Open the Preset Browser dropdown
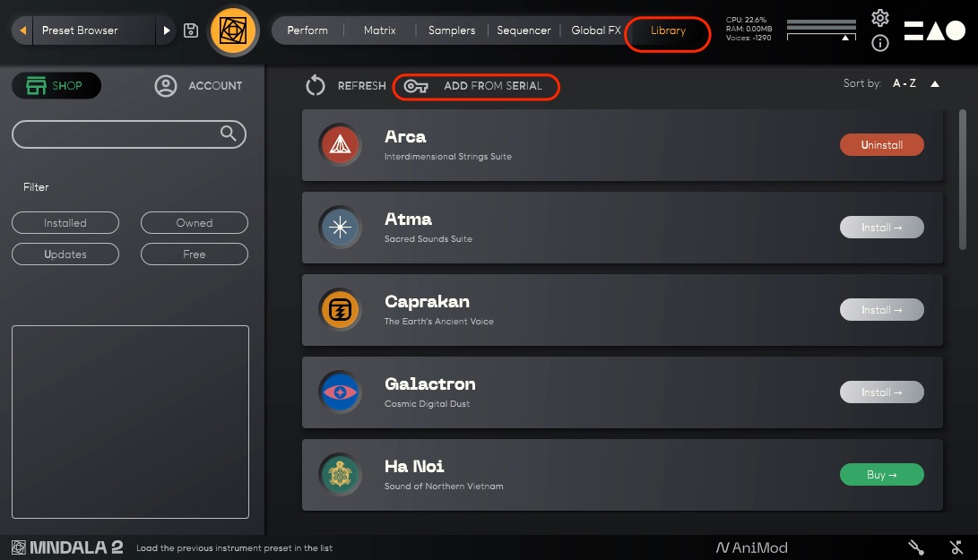978x560 pixels. [x=93, y=30]
